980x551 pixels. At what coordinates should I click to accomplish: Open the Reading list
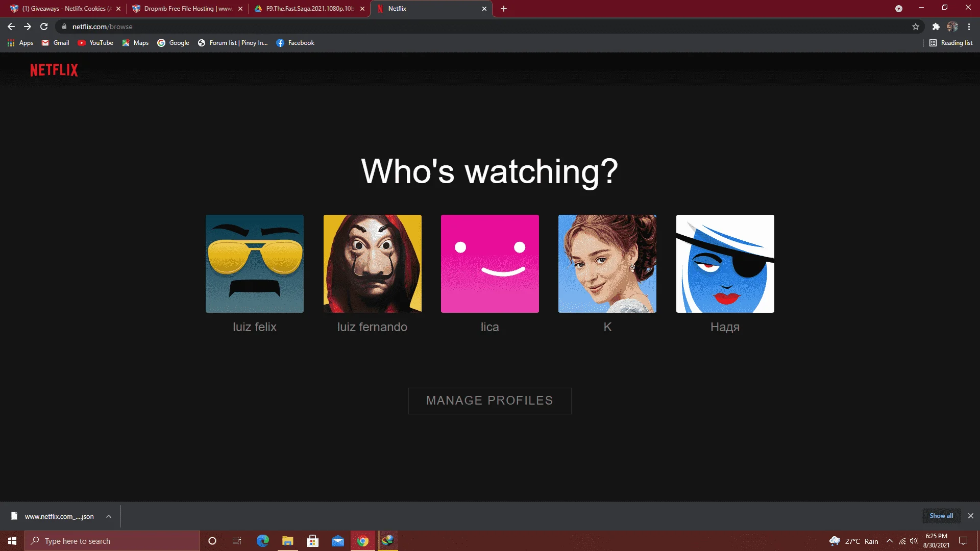click(951, 43)
